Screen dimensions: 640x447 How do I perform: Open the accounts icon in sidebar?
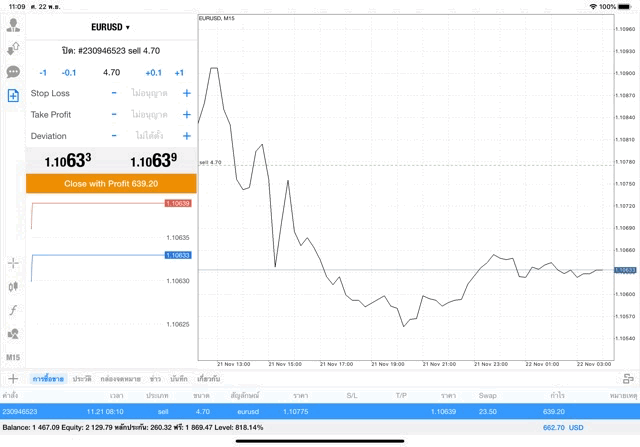tap(13, 25)
